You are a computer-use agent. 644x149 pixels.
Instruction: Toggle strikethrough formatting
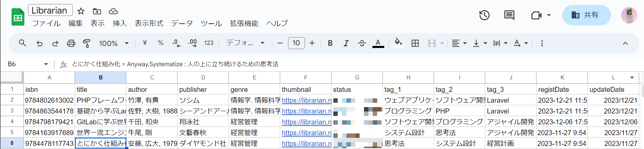tap(362, 43)
